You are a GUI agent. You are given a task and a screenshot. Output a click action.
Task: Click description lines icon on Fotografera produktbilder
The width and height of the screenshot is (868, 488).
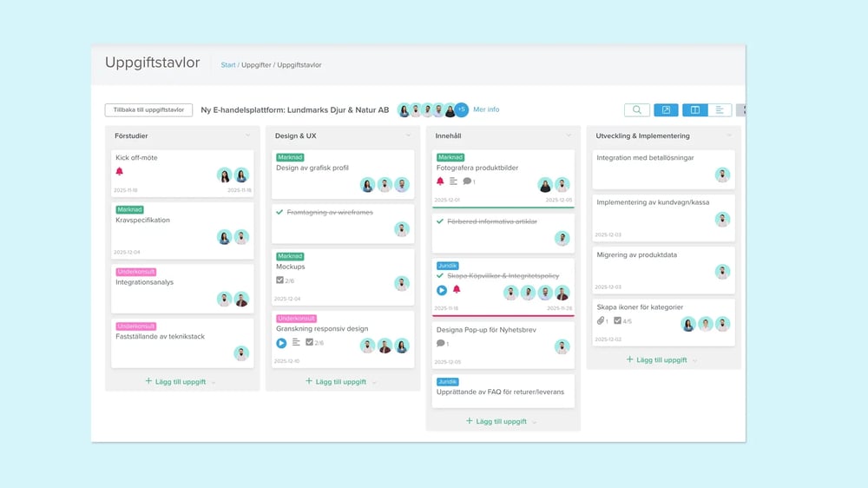[x=453, y=181]
